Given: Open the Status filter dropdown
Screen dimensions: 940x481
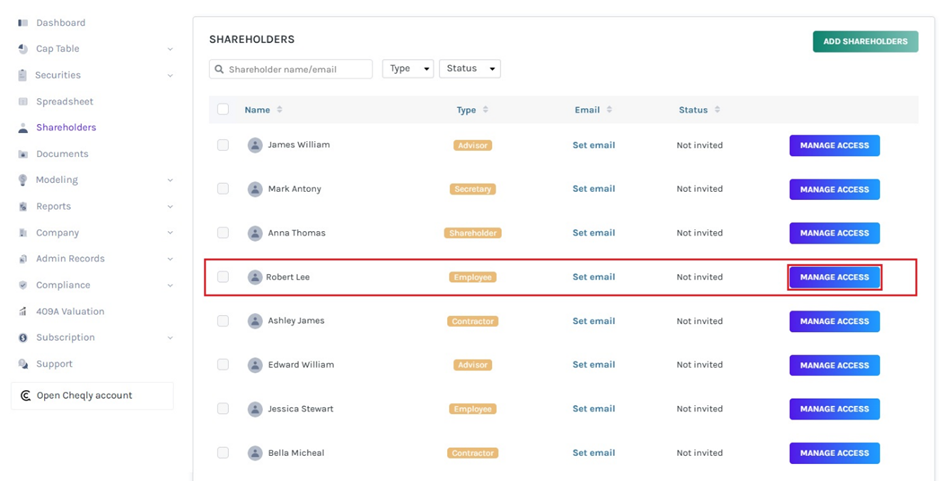Looking at the screenshot, I should (x=469, y=69).
